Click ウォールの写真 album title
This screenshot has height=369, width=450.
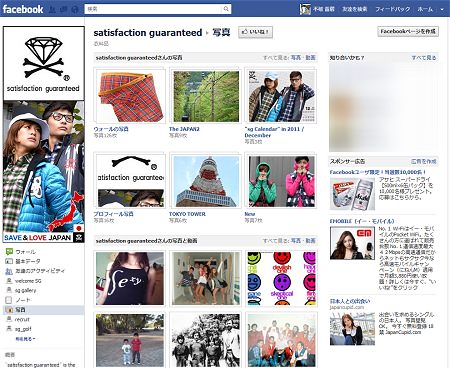coord(111,129)
